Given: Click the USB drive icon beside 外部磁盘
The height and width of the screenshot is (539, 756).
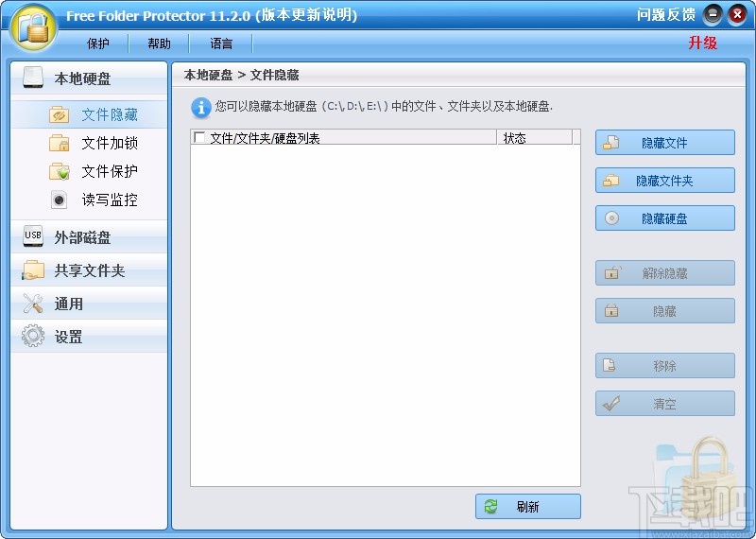Looking at the screenshot, I should coord(33,236).
